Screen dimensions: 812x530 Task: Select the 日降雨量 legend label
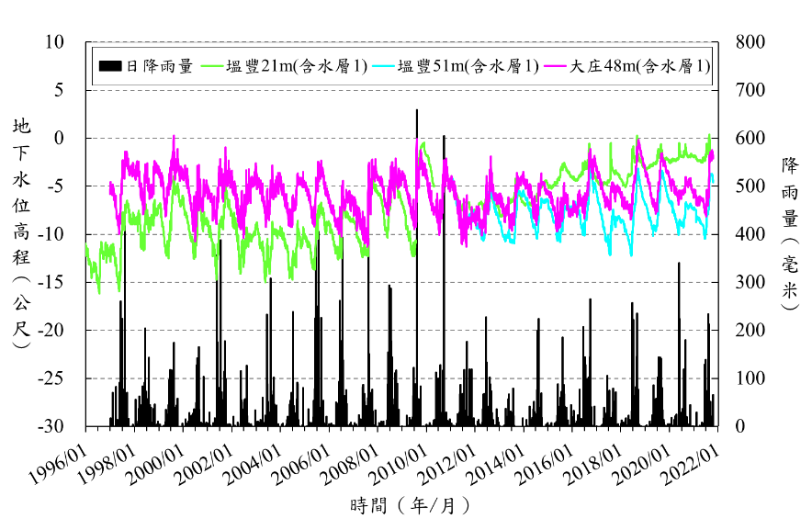point(159,66)
